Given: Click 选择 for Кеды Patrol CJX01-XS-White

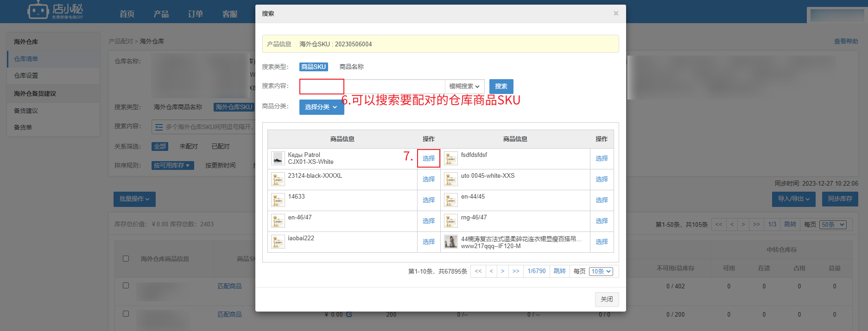Looking at the screenshot, I should click(x=428, y=158).
